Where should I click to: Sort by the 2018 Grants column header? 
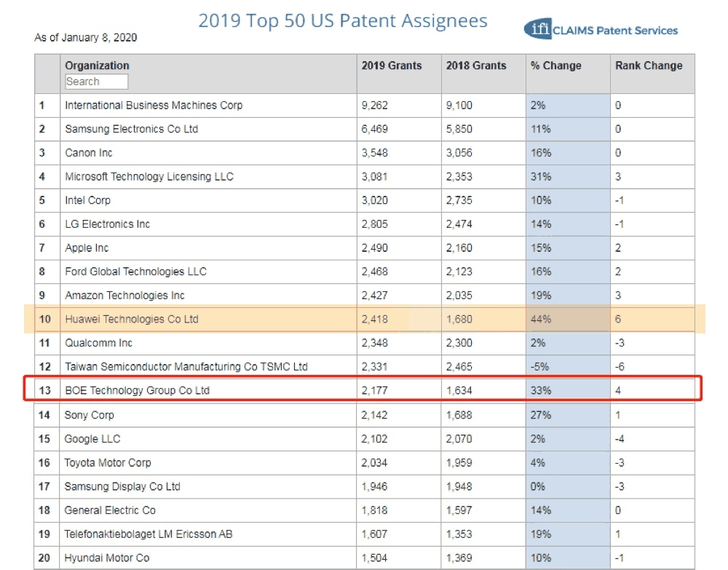click(475, 66)
